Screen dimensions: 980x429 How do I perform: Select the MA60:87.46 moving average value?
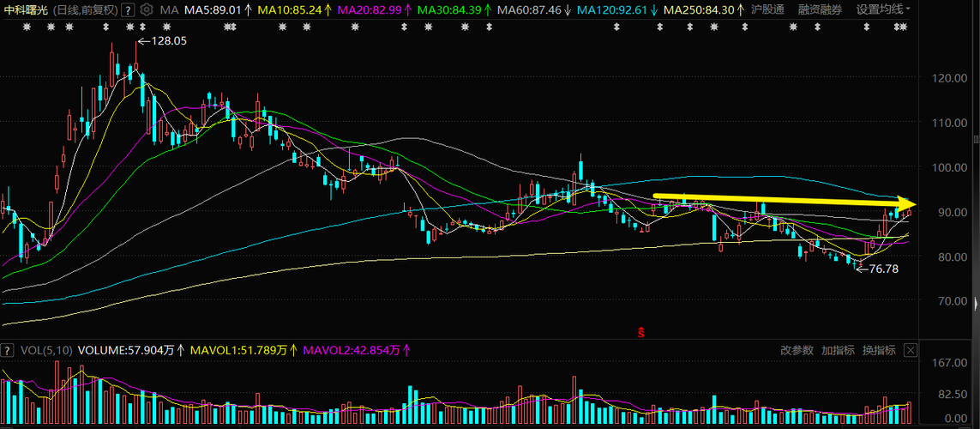[x=534, y=10]
